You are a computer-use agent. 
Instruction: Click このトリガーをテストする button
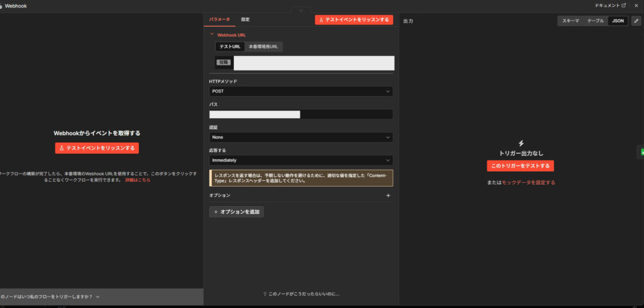[x=520, y=166]
